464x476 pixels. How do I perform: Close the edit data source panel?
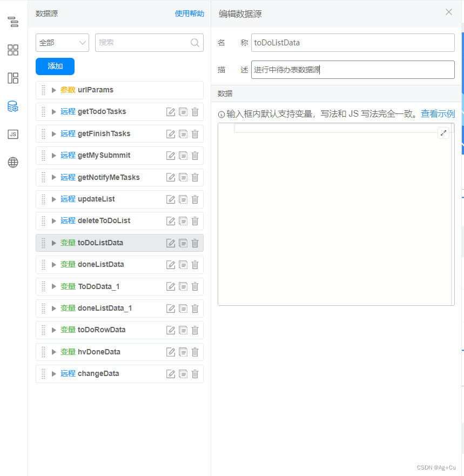point(449,12)
